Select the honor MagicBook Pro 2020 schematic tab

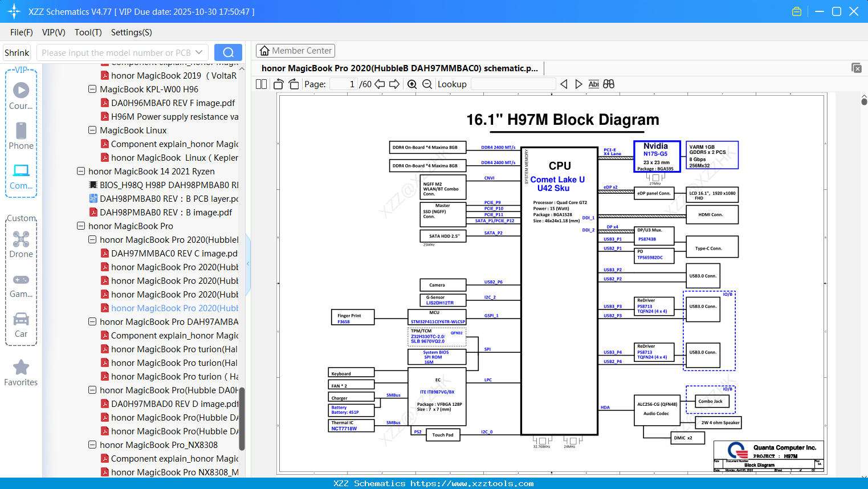coord(400,68)
